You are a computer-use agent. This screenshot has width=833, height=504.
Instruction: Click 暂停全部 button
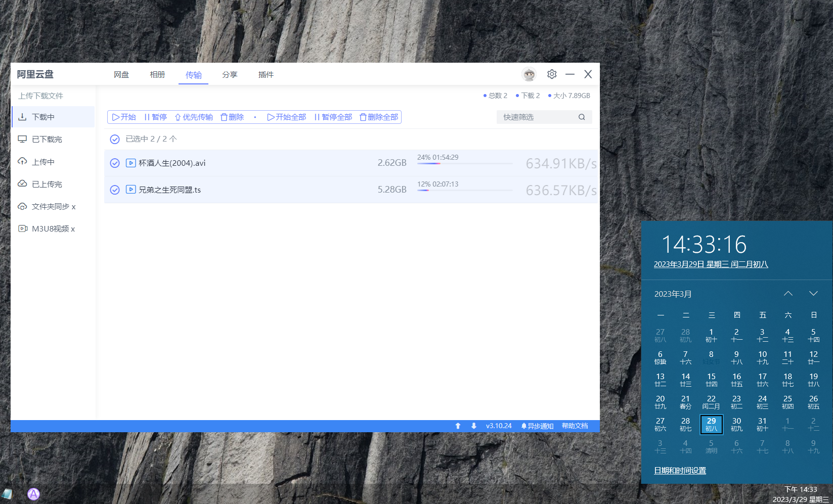[x=333, y=117]
